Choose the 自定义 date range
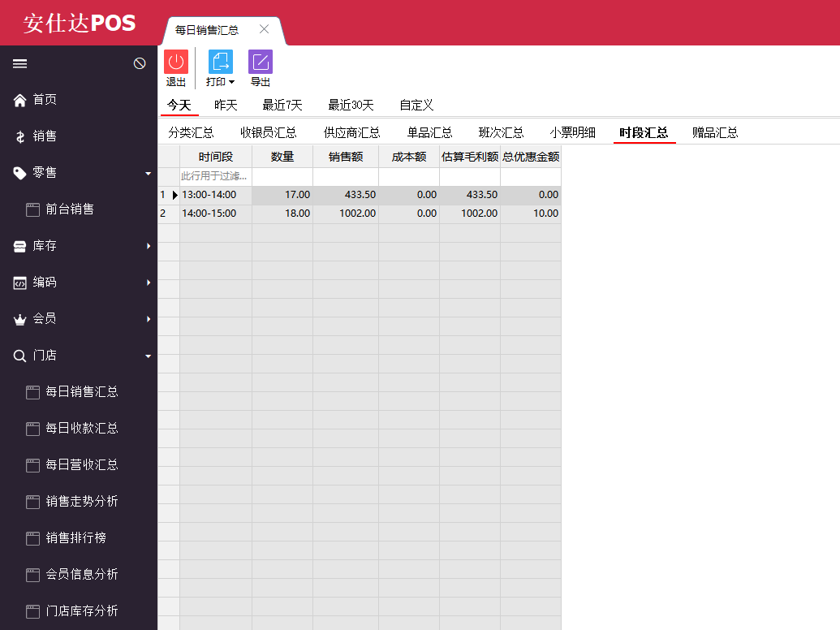Image resolution: width=840 pixels, height=630 pixels. pos(416,105)
